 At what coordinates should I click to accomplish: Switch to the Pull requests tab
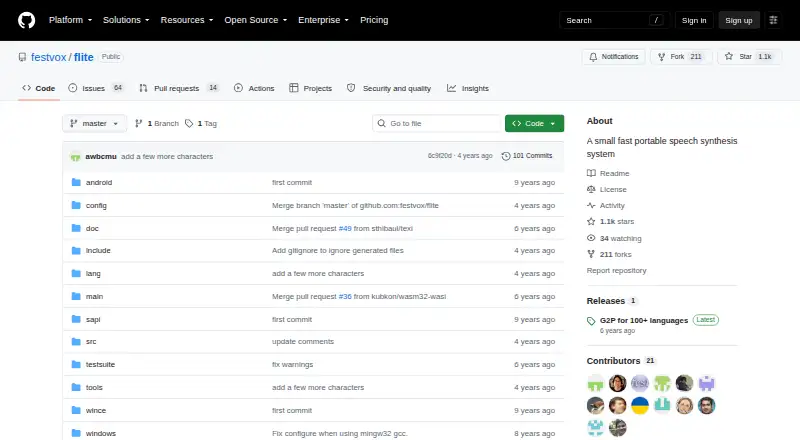coord(179,88)
